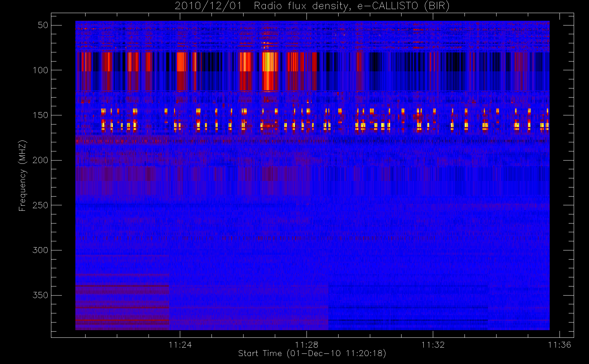Click the 50 frequency tick label
The width and height of the screenshot is (589, 364).
pyautogui.click(x=43, y=25)
